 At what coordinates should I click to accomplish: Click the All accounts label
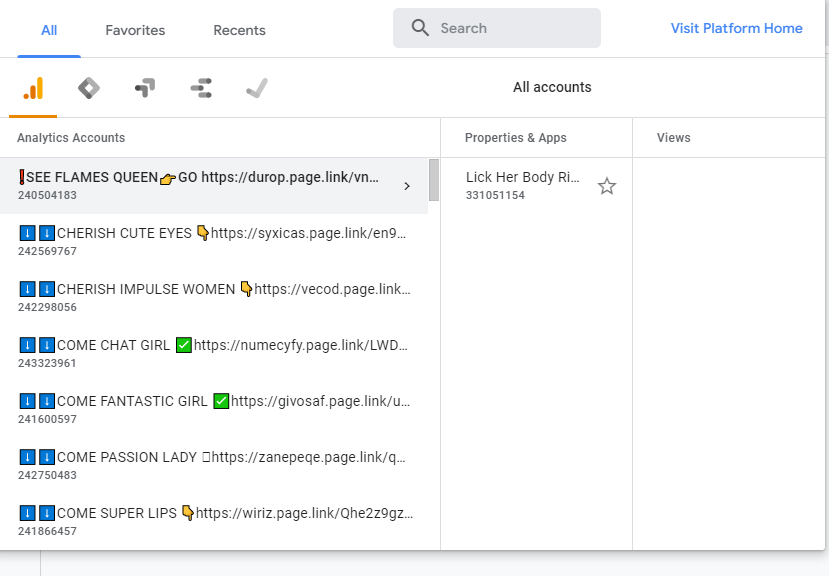click(x=552, y=87)
